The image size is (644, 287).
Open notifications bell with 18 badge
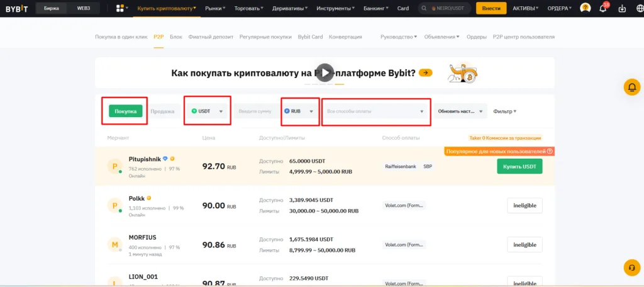(603, 8)
